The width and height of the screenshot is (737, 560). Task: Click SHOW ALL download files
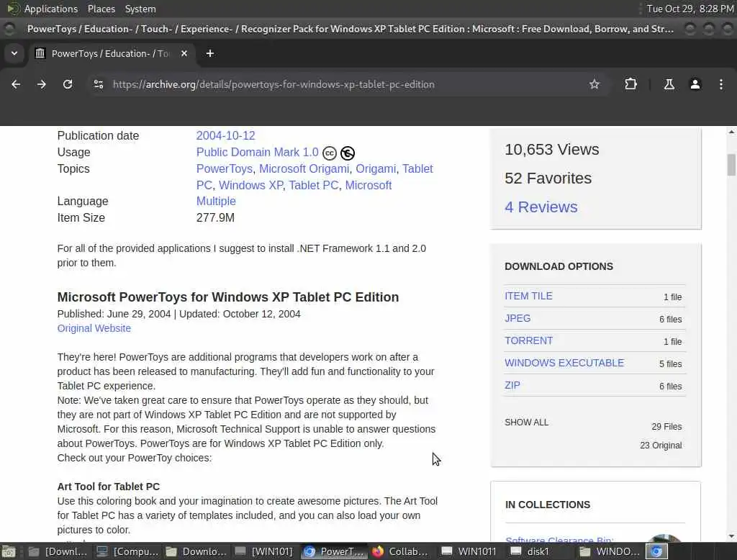point(526,423)
